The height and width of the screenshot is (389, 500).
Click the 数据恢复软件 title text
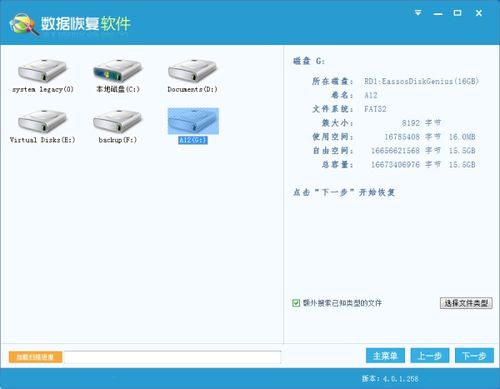pos(86,23)
